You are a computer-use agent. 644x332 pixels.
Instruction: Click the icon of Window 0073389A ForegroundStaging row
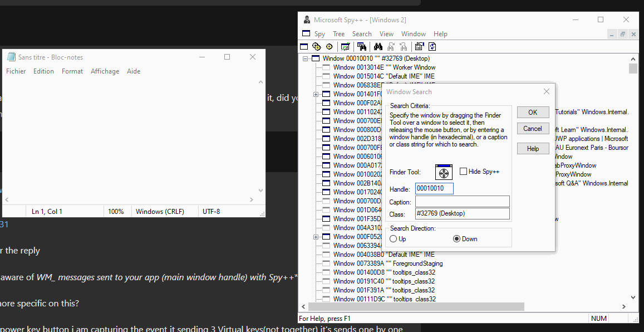(326, 263)
